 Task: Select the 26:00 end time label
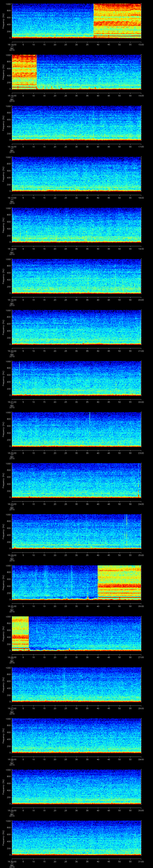(141, 606)
